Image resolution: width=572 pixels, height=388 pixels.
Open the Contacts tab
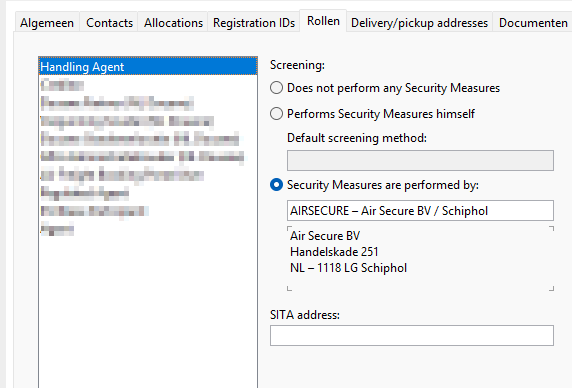109,23
